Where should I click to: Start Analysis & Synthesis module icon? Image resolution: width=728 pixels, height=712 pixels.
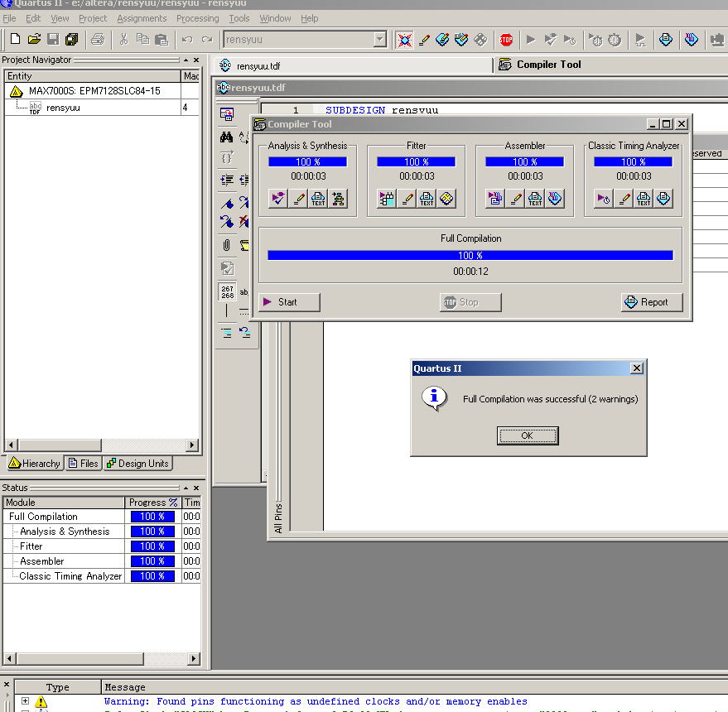pyautogui.click(x=278, y=199)
